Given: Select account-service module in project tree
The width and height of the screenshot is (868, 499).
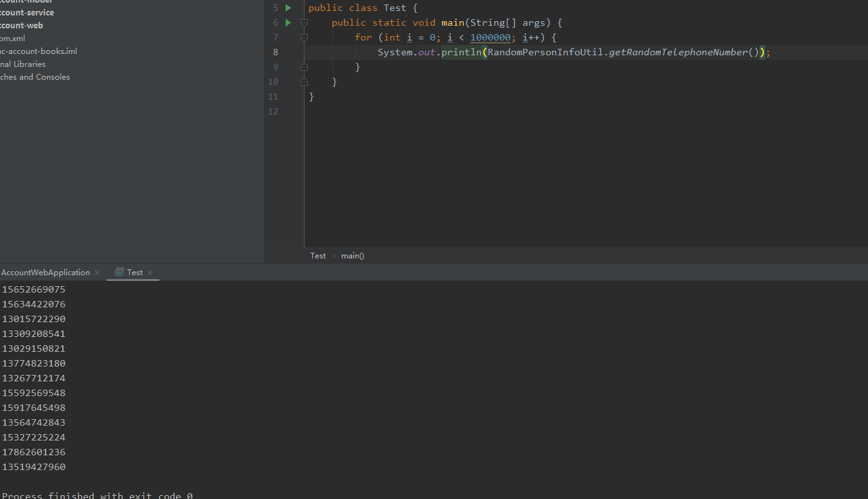Looking at the screenshot, I should click(26, 12).
